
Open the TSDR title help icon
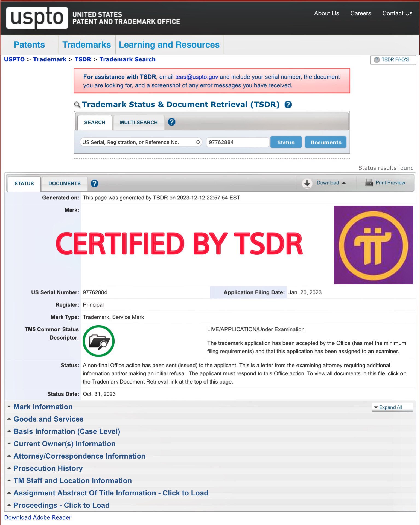(x=288, y=105)
